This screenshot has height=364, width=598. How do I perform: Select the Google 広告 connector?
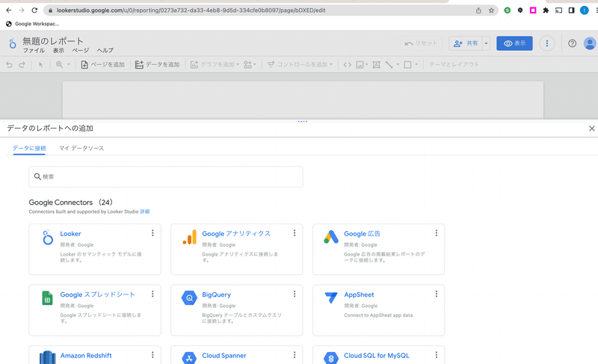pyautogui.click(x=379, y=250)
